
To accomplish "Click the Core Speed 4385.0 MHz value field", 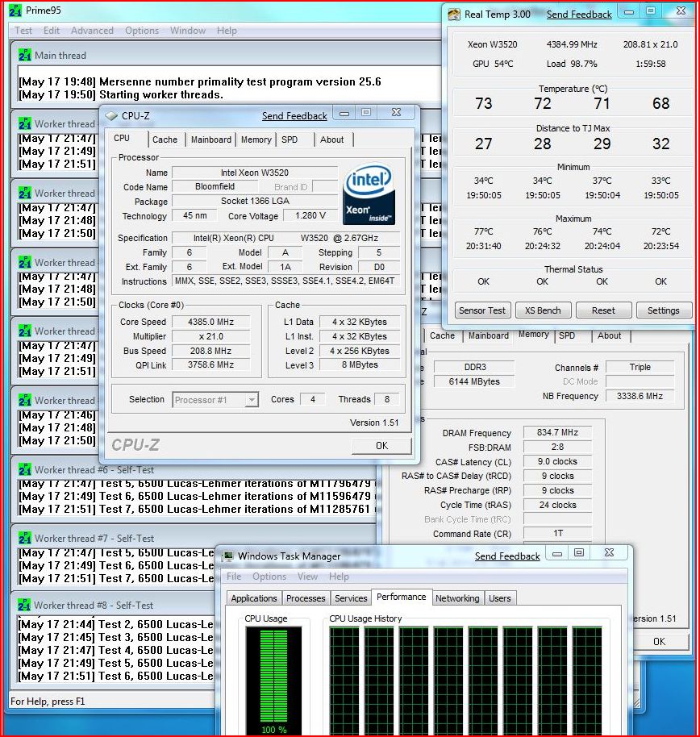I will click(x=210, y=322).
